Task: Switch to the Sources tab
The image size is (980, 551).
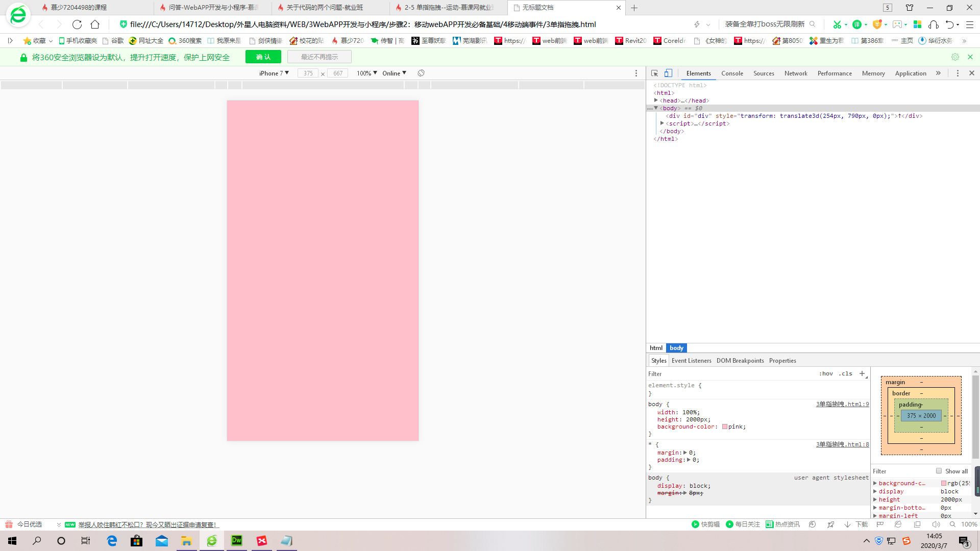Action: point(764,73)
